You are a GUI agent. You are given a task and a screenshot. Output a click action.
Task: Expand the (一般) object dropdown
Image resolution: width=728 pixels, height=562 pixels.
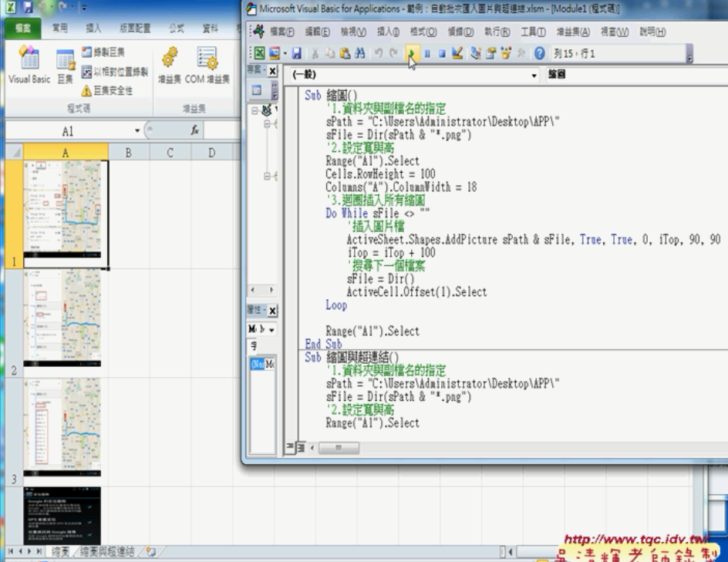[x=534, y=76]
